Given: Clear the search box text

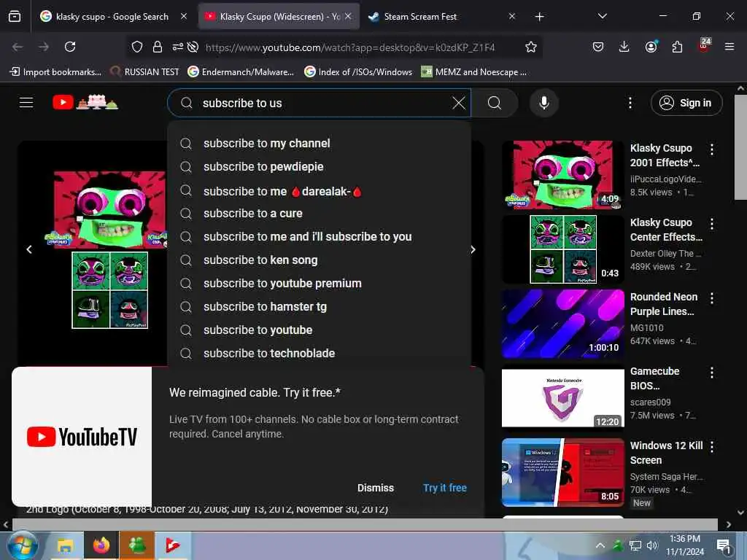Looking at the screenshot, I should (x=459, y=103).
